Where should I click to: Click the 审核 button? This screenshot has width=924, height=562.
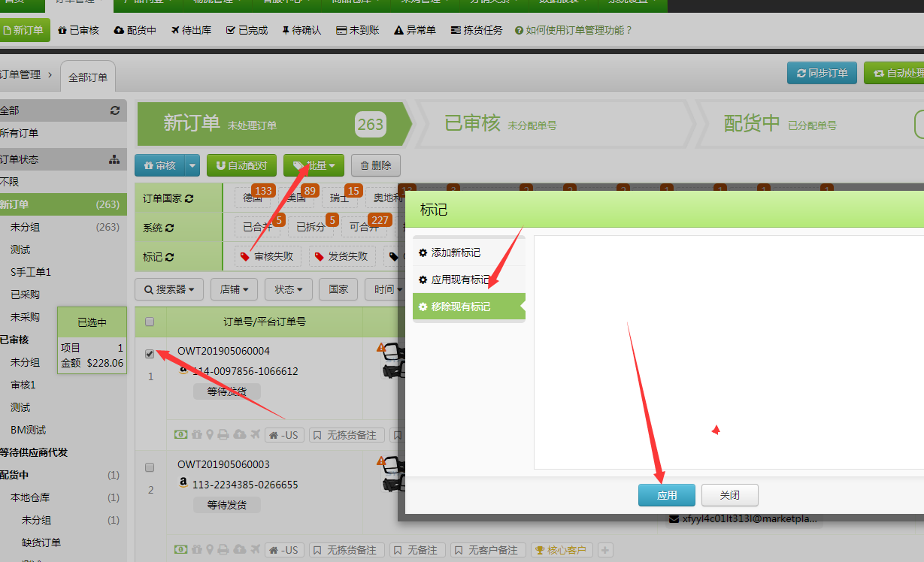coord(159,165)
